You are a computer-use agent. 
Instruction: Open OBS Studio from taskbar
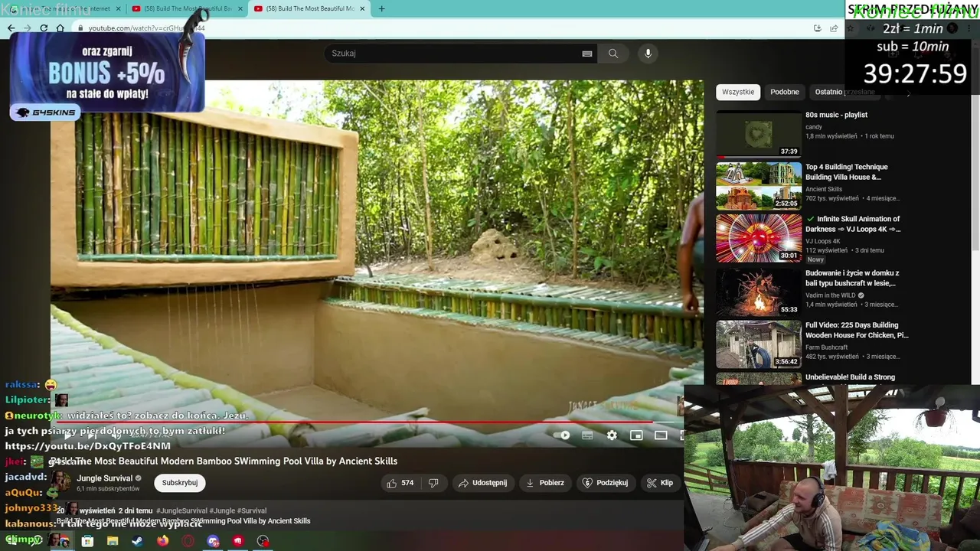coord(263,541)
